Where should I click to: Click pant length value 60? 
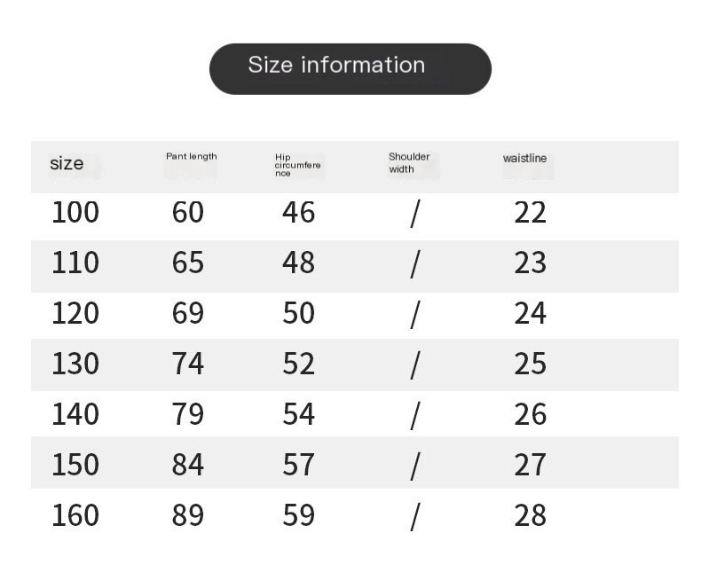pos(188,212)
